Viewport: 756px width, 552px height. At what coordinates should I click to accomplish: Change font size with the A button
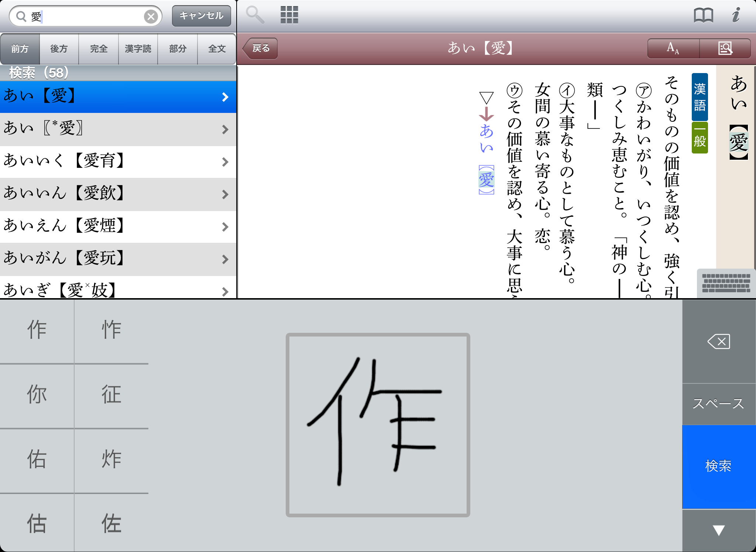click(x=673, y=48)
